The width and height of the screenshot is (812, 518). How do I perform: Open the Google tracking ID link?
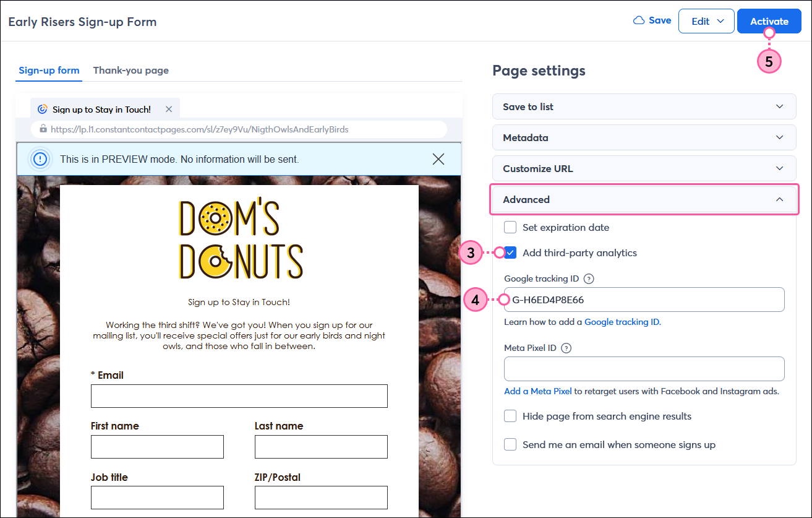[x=622, y=322]
